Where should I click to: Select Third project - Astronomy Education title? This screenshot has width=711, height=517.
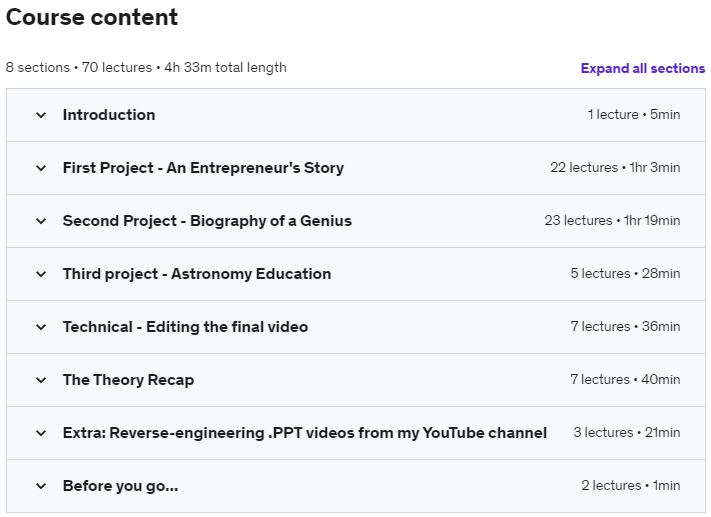point(197,274)
